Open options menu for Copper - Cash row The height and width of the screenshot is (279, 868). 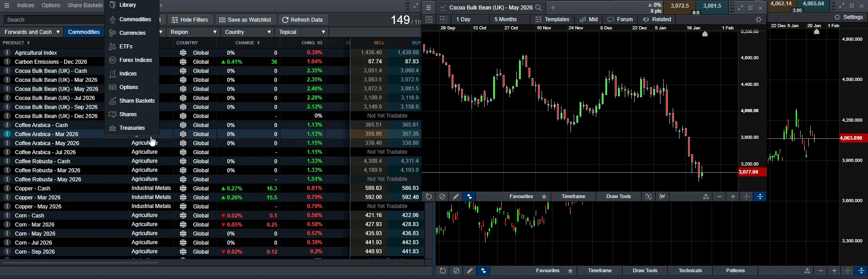(x=7, y=189)
